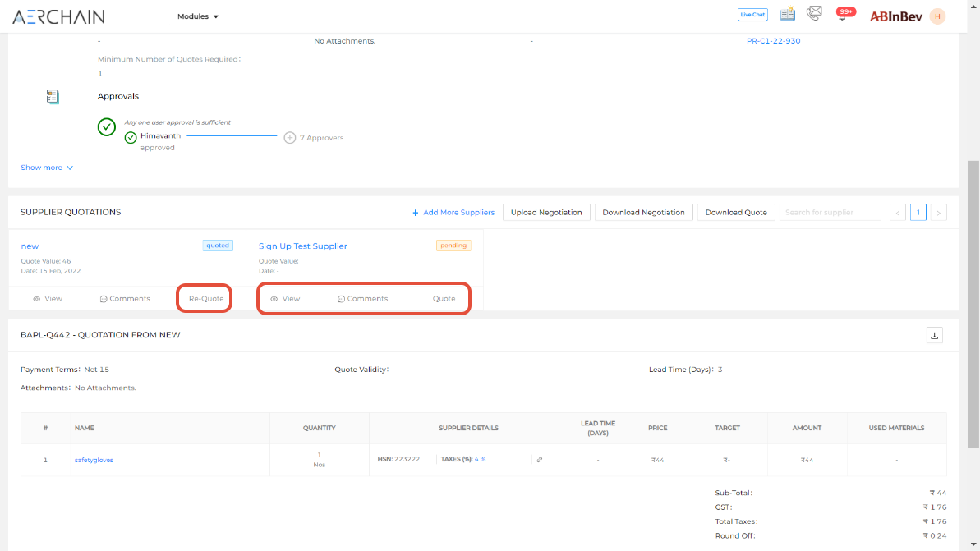Go to next supplier page arrow
The image size is (980, 551).
click(938, 213)
